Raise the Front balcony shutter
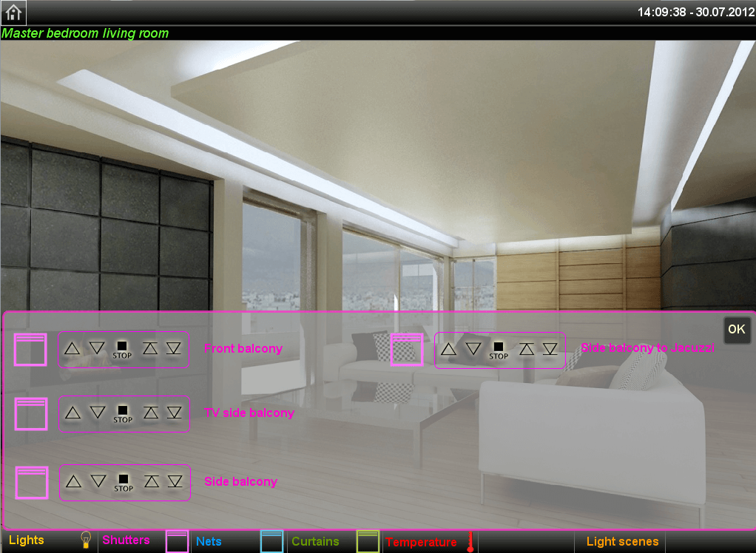 [x=72, y=348]
